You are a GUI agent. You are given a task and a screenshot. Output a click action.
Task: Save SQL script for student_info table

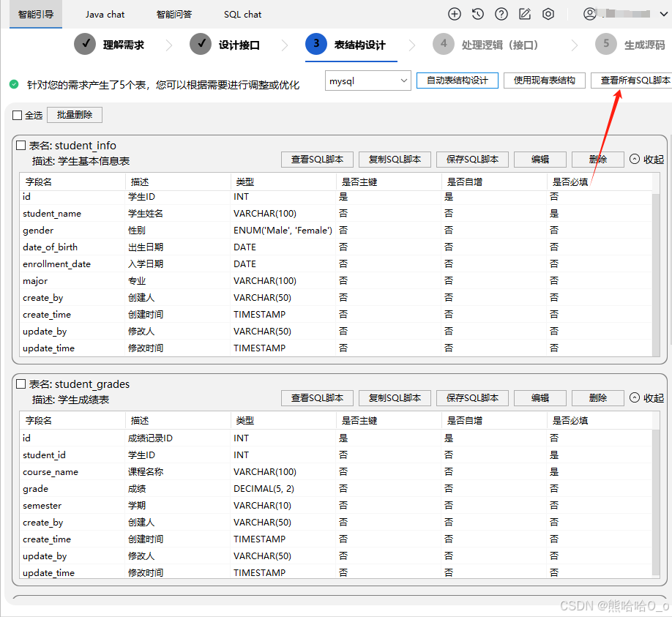pyautogui.click(x=472, y=160)
